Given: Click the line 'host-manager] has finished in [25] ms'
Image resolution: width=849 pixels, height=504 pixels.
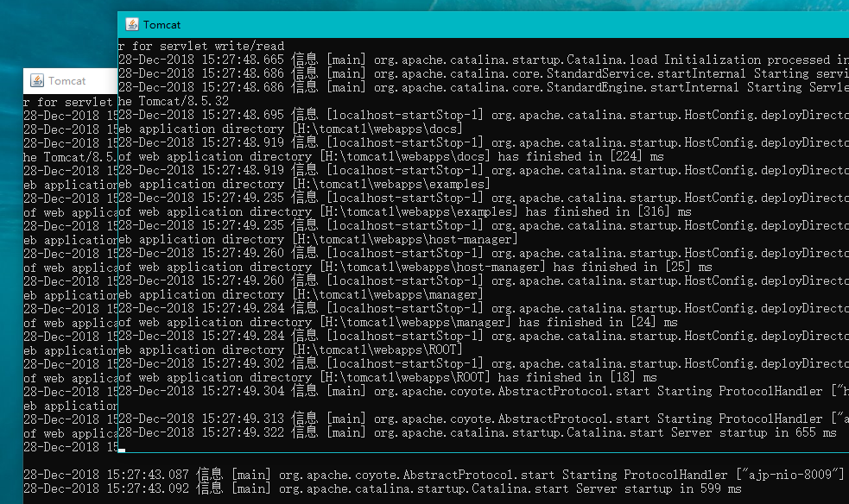Looking at the screenshot, I should coord(415,267).
